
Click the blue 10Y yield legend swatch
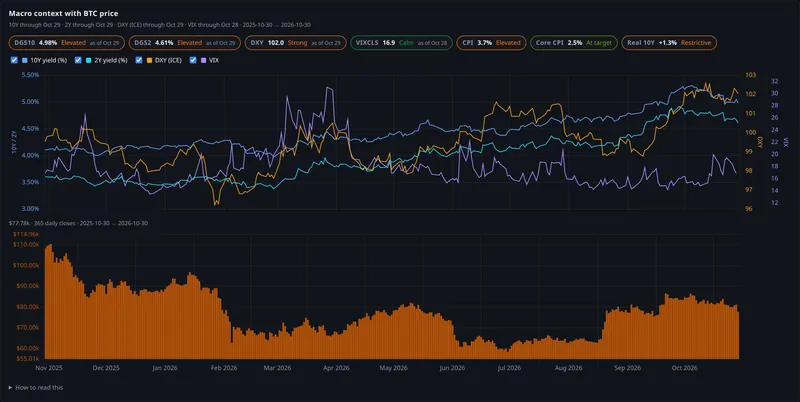pyautogui.click(x=24, y=60)
